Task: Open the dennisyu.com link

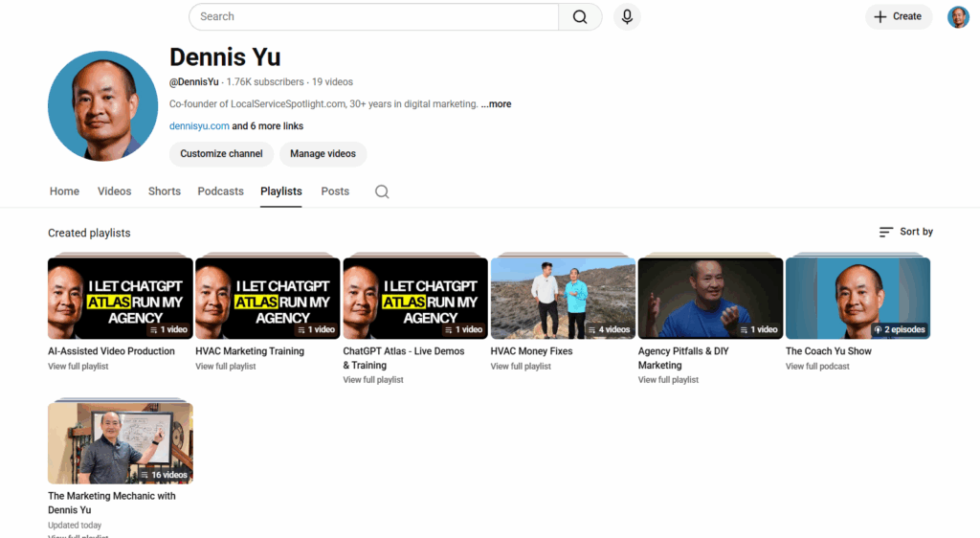Action: (x=199, y=126)
